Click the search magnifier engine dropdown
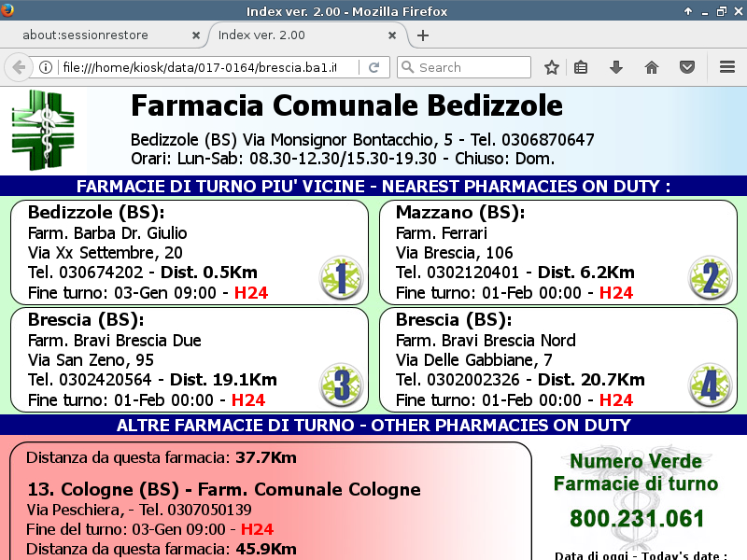This screenshot has width=747, height=560. [407, 67]
